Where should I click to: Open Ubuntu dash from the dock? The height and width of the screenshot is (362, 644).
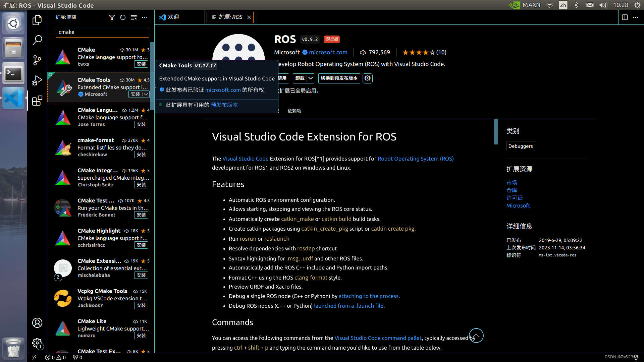click(13, 23)
